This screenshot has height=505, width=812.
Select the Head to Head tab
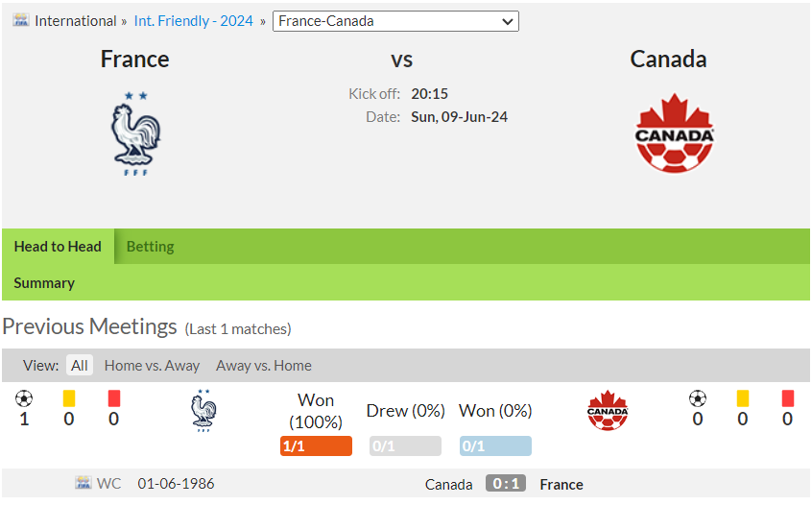[x=58, y=247]
